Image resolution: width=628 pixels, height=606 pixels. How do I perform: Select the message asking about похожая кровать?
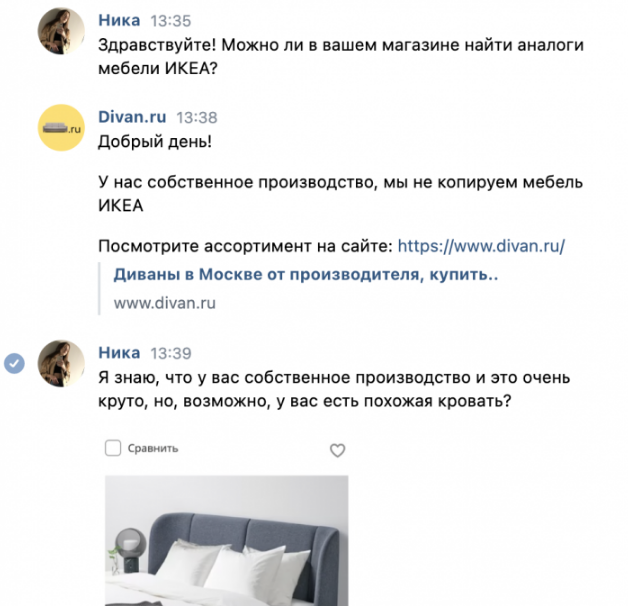334,389
